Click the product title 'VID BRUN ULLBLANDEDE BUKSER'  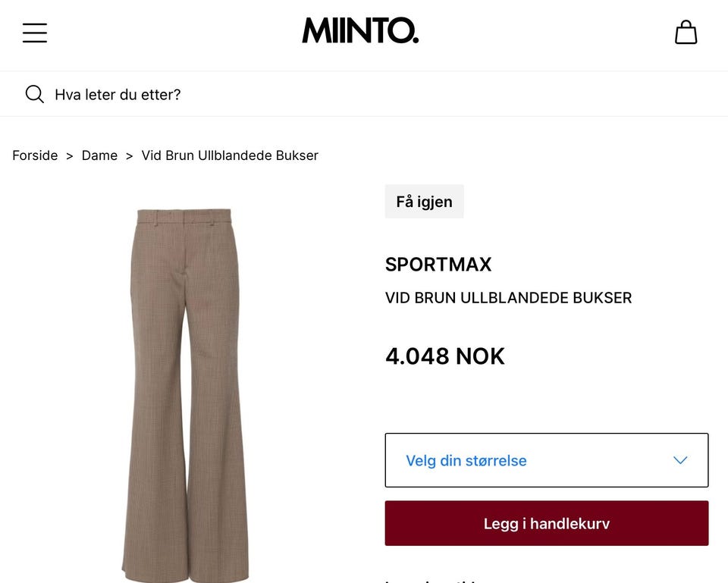pyautogui.click(x=508, y=297)
